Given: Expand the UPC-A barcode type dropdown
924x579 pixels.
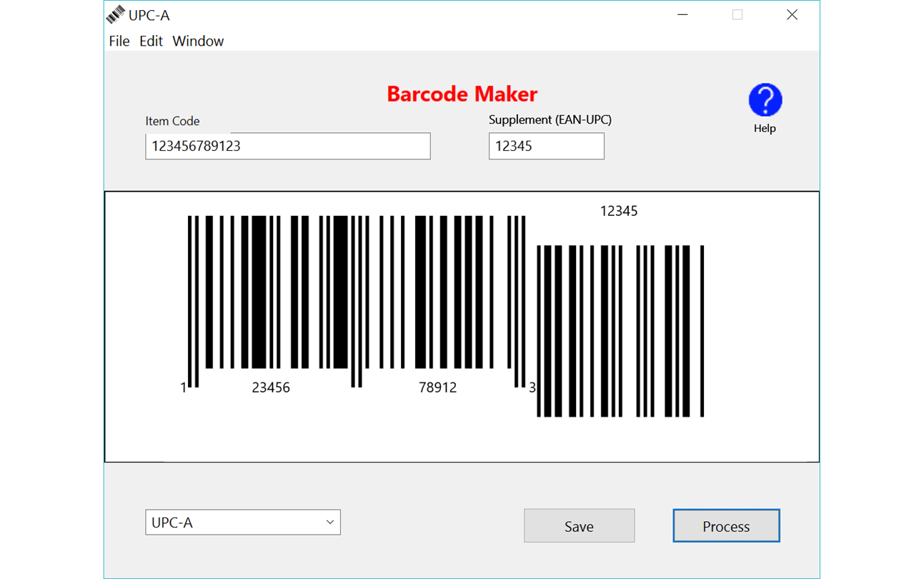Looking at the screenshot, I should point(243,523).
